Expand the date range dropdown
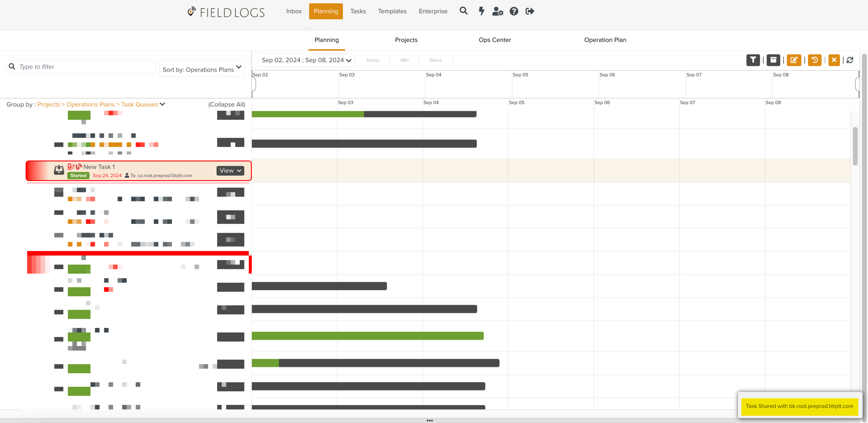868x423 pixels. [x=306, y=60]
